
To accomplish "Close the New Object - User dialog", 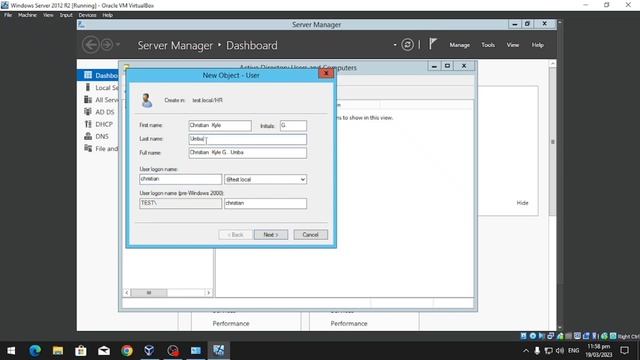I will pos(326,73).
